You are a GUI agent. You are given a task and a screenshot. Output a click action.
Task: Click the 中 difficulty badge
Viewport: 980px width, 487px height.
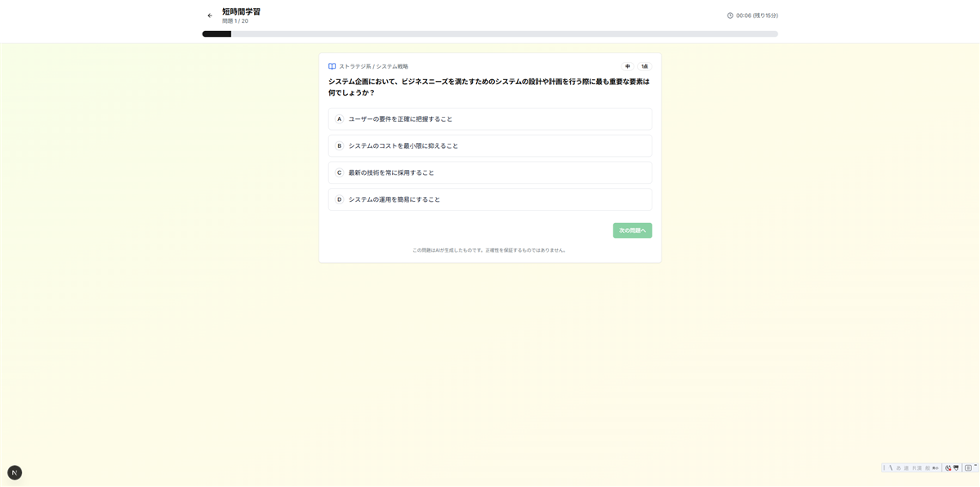627,65
